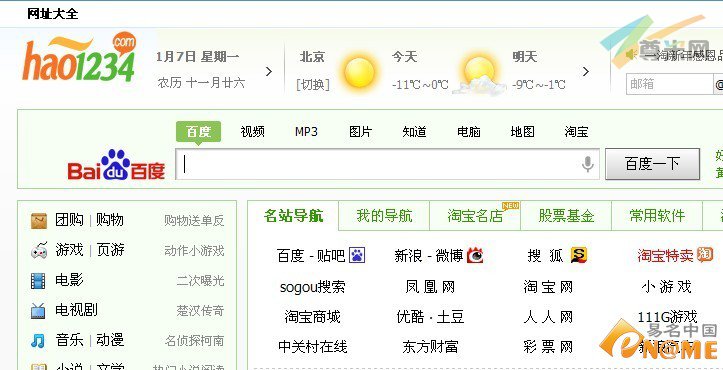
Task: Select the 百度 search tab
Action: tap(198, 132)
